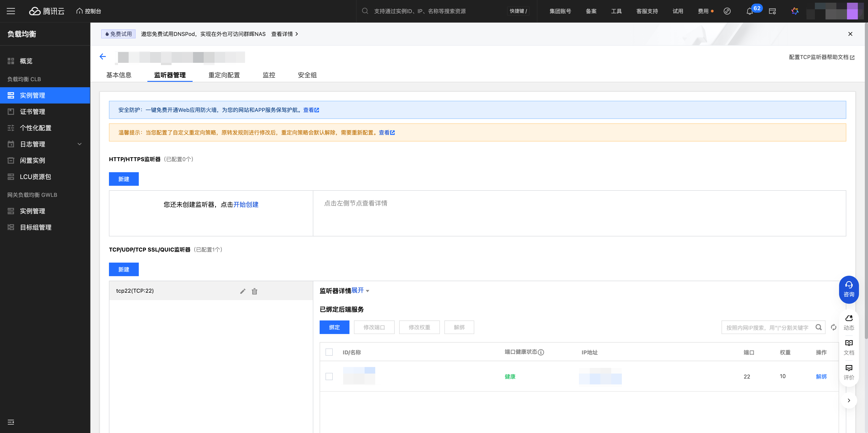The height and width of the screenshot is (433, 868).
Task: Click the refresh icon beside backend search box
Action: pos(833,327)
